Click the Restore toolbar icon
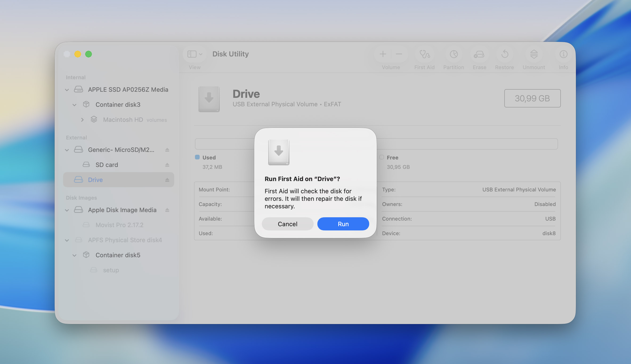The width and height of the screenshot is (631, 364). 505,54
